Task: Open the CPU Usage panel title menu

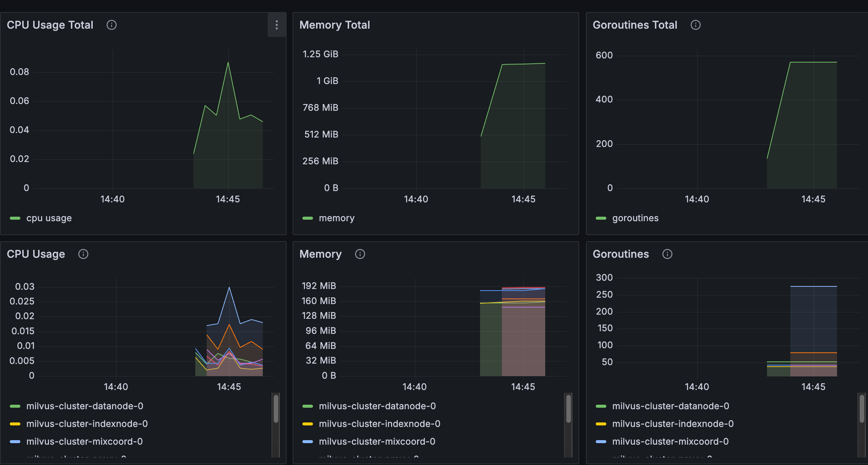Action: coord(36,254)
